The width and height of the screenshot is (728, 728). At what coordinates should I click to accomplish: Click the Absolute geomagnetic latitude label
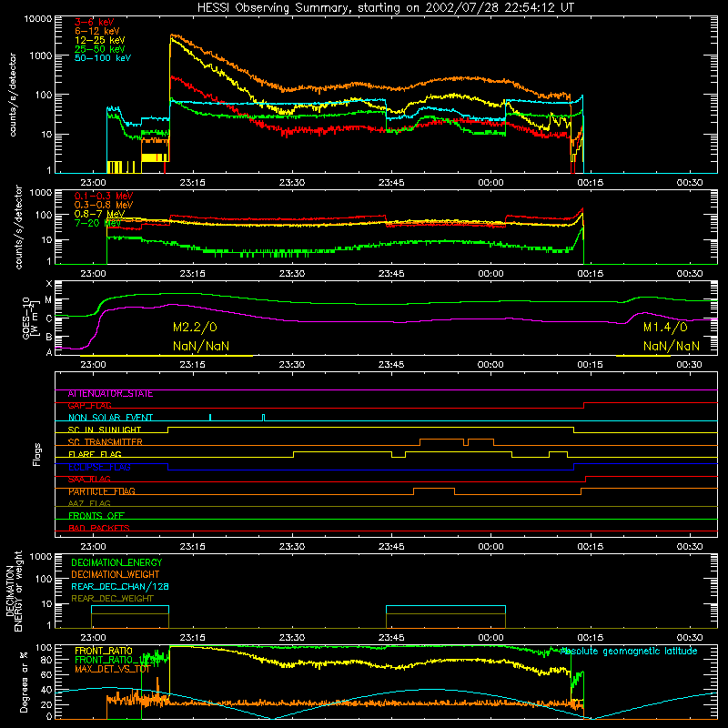[x=629, y=651]
